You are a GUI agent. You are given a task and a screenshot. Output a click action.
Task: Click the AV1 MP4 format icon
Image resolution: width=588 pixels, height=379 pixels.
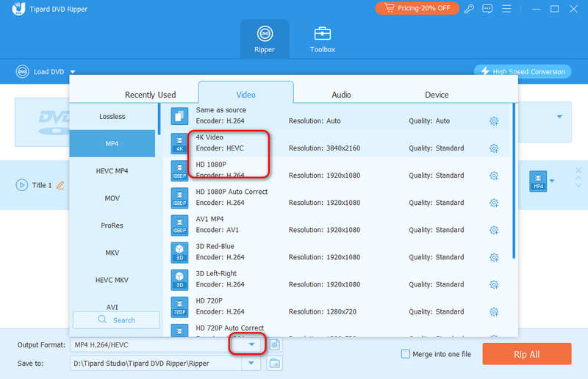coord(179,225)
